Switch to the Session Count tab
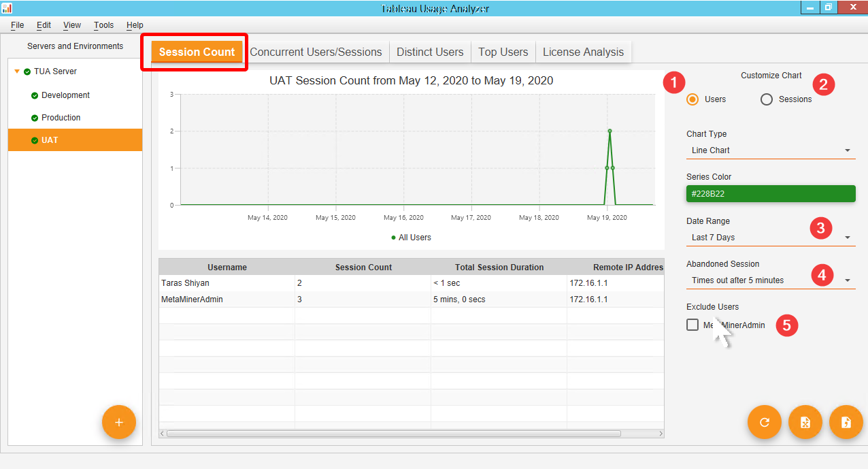The image size is (868, 469). pyautogui.click(x=197, y=52)
